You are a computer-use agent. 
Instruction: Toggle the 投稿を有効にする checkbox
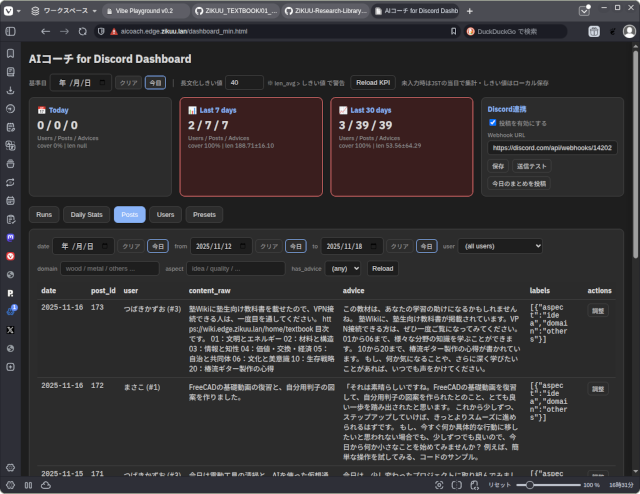tap(492, 123)
